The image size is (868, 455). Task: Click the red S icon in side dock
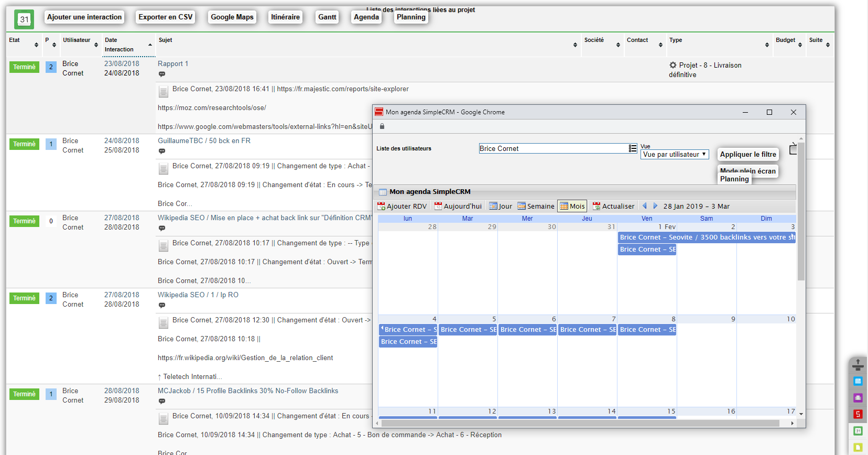[x=858, y=414]
